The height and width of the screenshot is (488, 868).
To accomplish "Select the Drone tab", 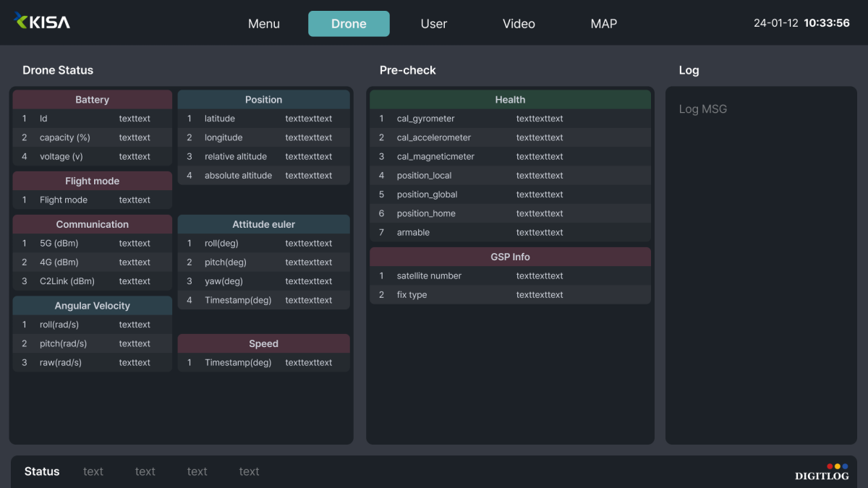I will pos(349,24).
